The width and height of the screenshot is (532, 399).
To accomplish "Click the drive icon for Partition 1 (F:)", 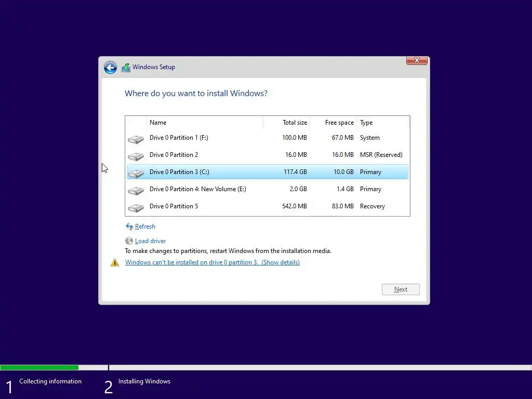I will [x=136, y=139].
